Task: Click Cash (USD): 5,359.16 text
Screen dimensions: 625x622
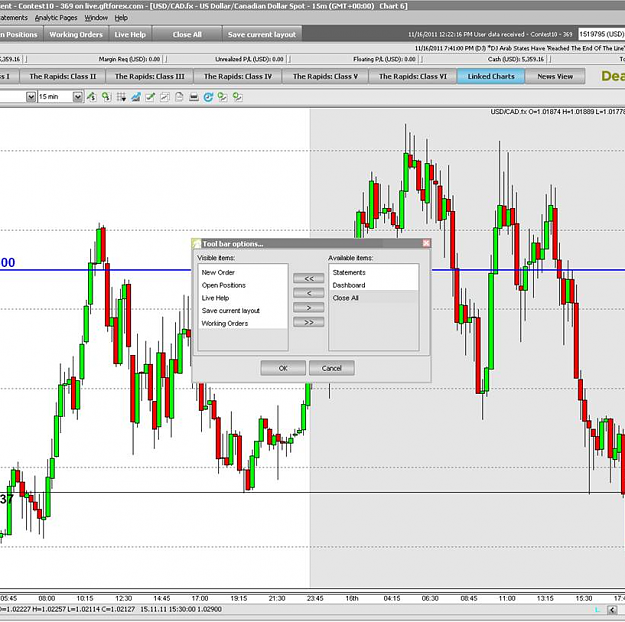Action: coord(516,59)
